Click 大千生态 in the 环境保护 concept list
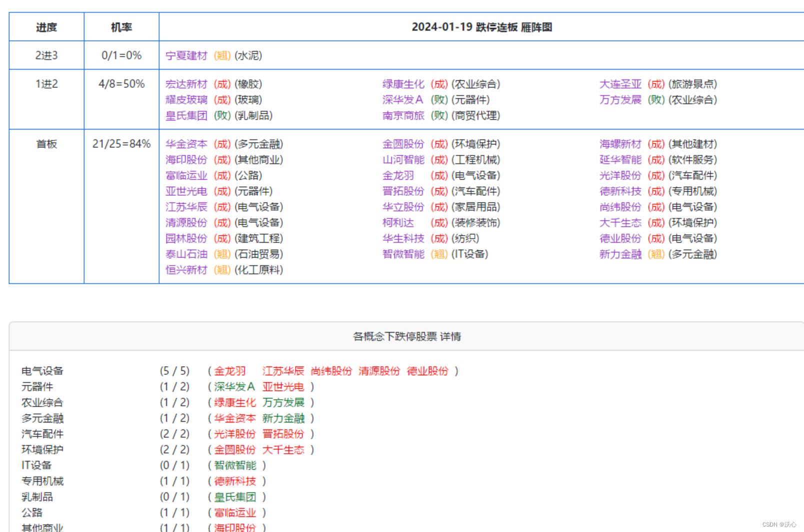The image size is (804, 532). [x=283, y=450]
